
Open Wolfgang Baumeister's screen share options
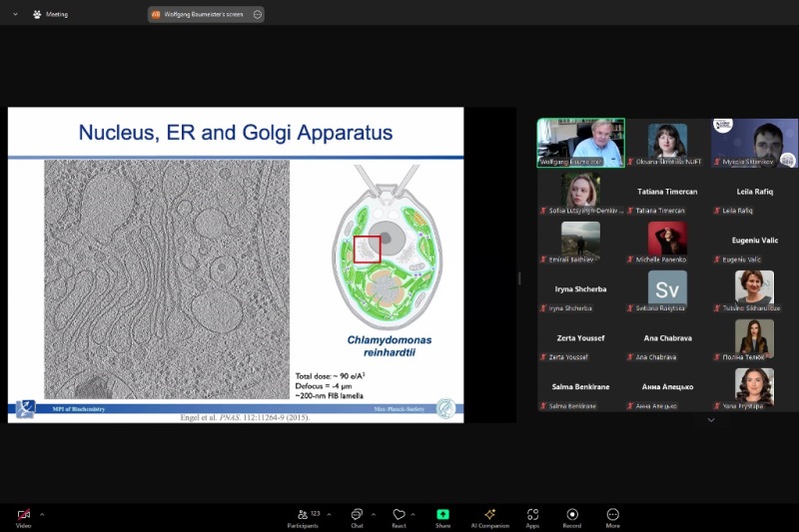(258, 14)
